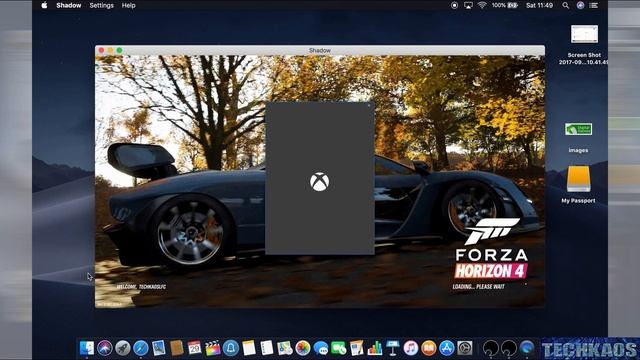Open Final Cut Pro clapperboard icon
The image size is (640, 360).
pos(213,348)
